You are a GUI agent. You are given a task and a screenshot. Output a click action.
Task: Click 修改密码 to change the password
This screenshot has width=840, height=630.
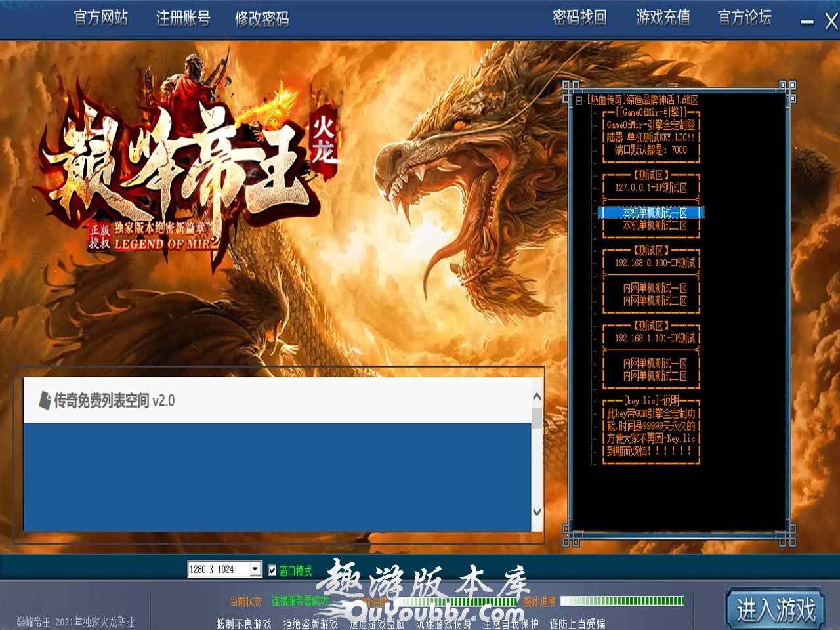coord(262,19)
